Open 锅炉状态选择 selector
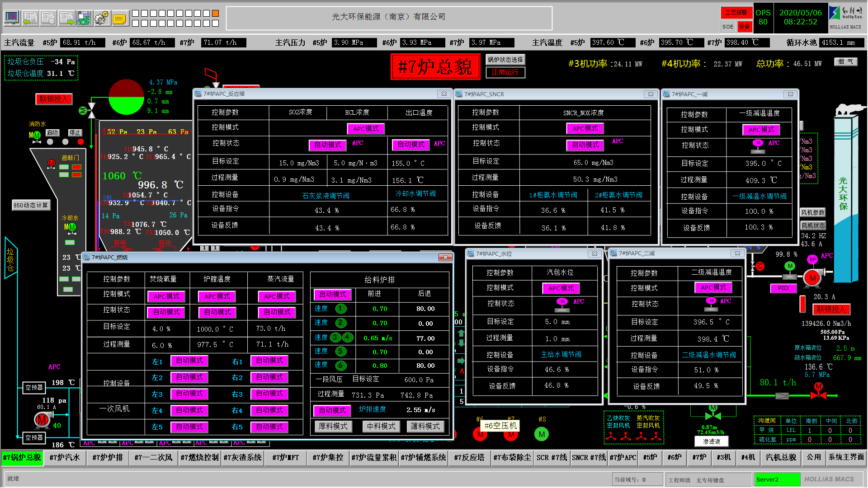This screenshot has height=488, width=868. click(x=505, y=60)
